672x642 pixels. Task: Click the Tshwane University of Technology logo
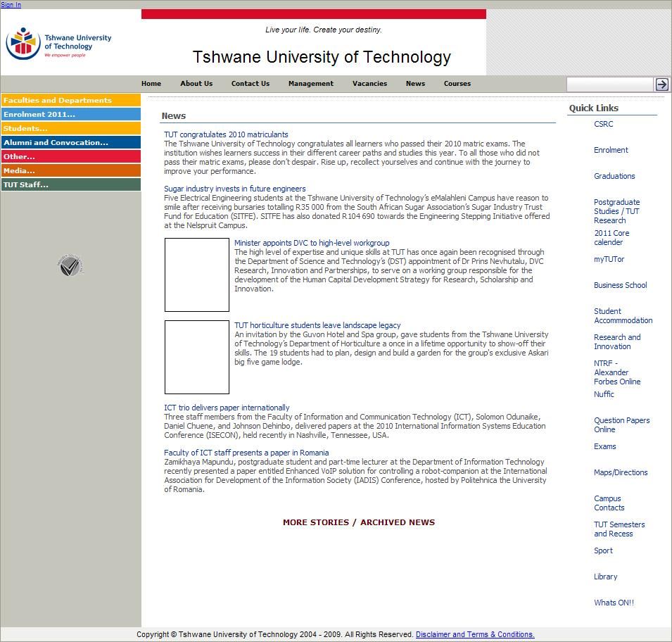pyautogui.click(x=58, y=44)
